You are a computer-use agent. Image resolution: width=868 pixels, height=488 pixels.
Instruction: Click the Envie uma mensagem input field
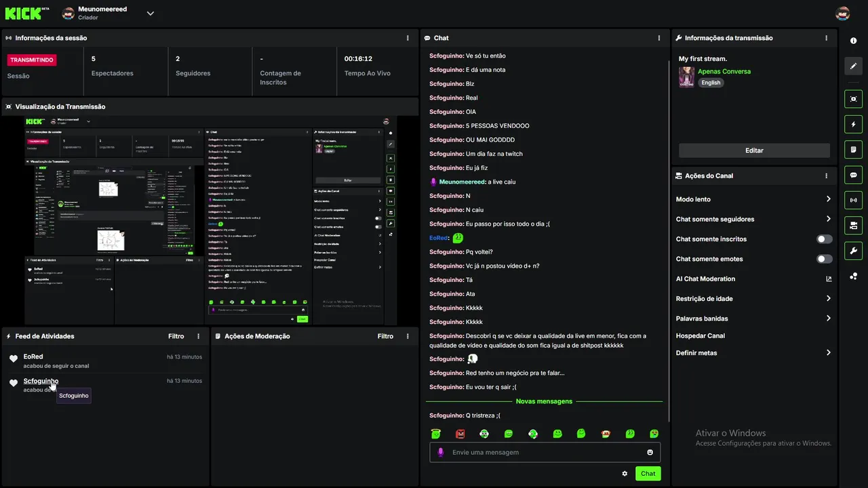[545, 452]
